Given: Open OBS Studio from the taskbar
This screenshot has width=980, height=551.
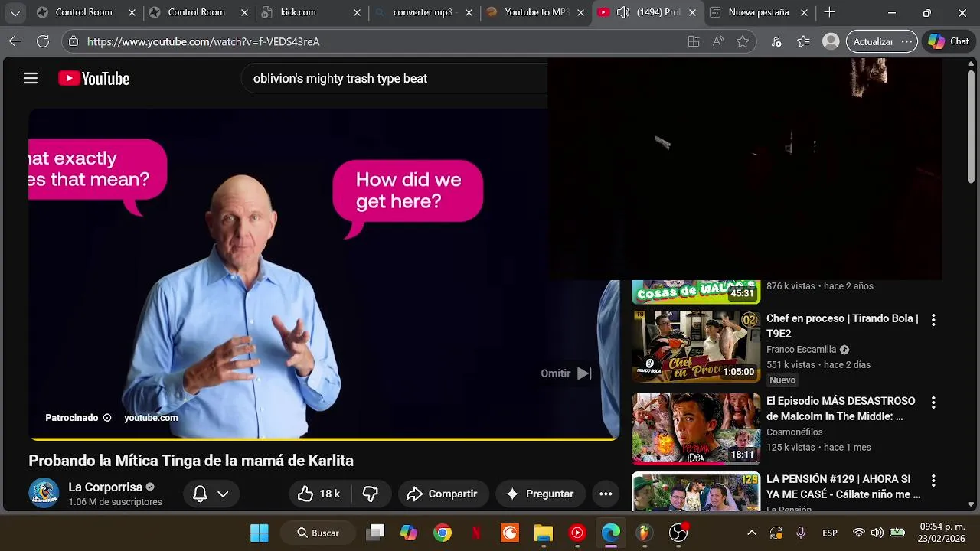Looking at the screenshot, I should pyautogui.click(x=678, y=533).
